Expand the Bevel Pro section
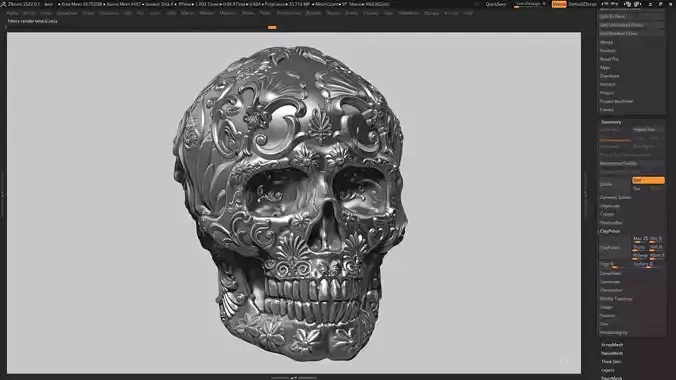Image resolution: width=676 pixels, height=380 pixels. click(609, 59)
